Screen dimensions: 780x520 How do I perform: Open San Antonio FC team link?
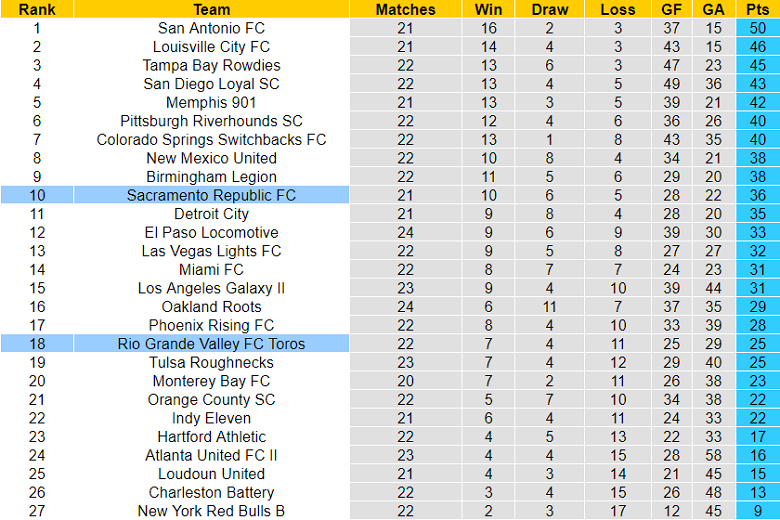[x=211, y=28]
